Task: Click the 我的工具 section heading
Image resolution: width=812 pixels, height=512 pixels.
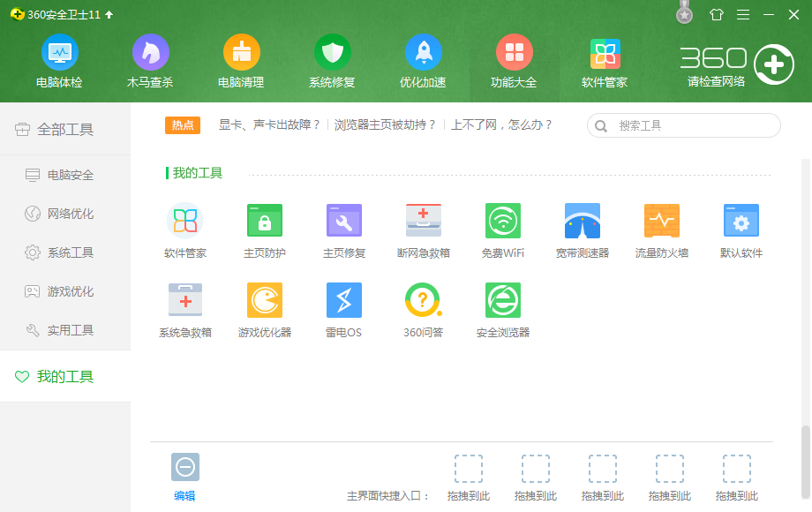Action: [x=198, y=173]
